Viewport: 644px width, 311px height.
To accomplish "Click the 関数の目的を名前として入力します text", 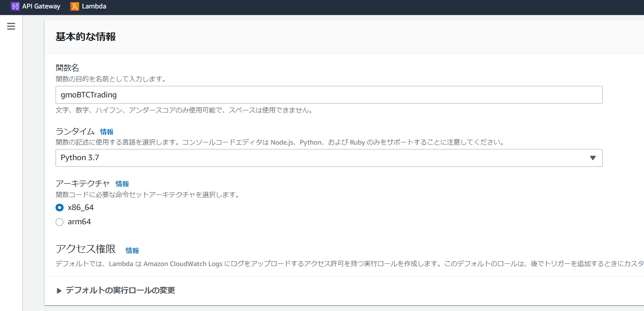I will (111, 79).
